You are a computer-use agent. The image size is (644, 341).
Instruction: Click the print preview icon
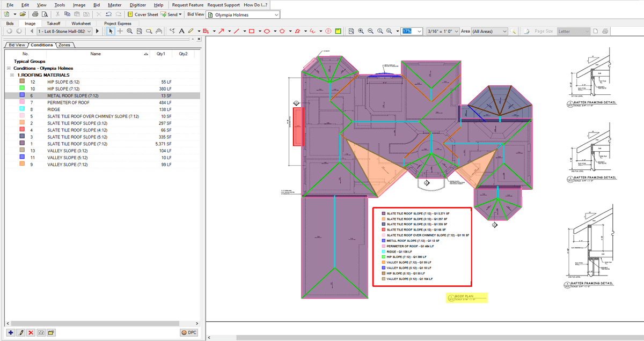pyautogui.click(x=45, y=14)
